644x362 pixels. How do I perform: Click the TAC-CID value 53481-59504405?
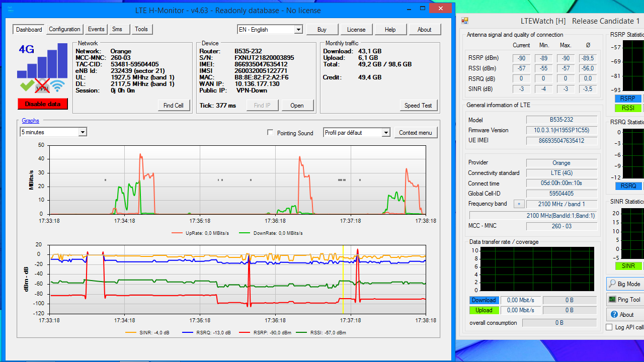135,64
